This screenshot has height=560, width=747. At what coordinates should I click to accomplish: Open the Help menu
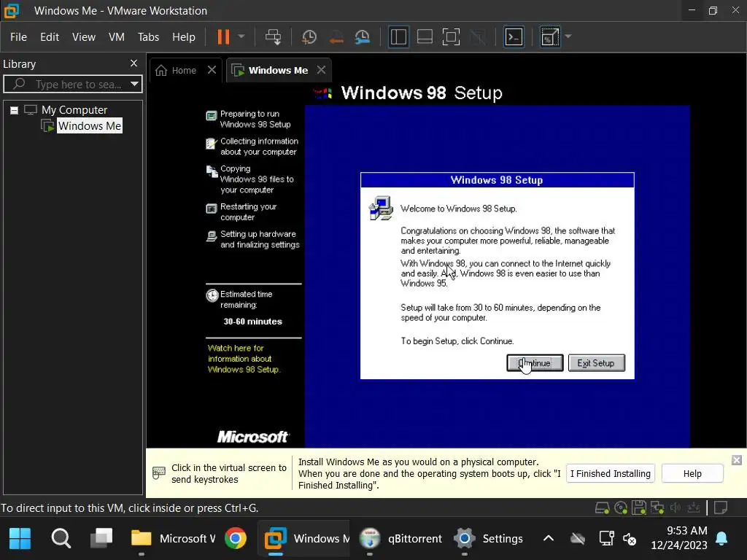(x=183, y=36)
